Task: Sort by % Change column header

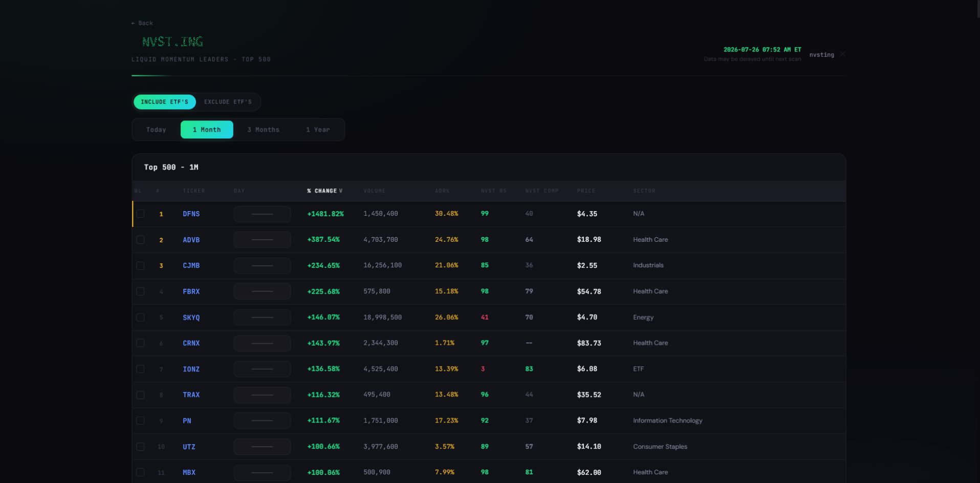Action: (x=324, y=191)
